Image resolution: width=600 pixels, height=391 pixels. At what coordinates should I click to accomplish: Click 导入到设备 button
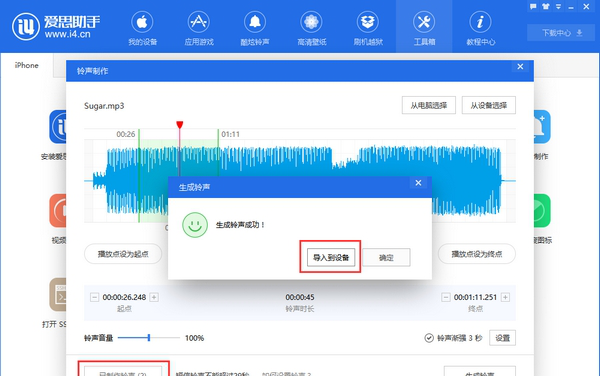(331, 257)
